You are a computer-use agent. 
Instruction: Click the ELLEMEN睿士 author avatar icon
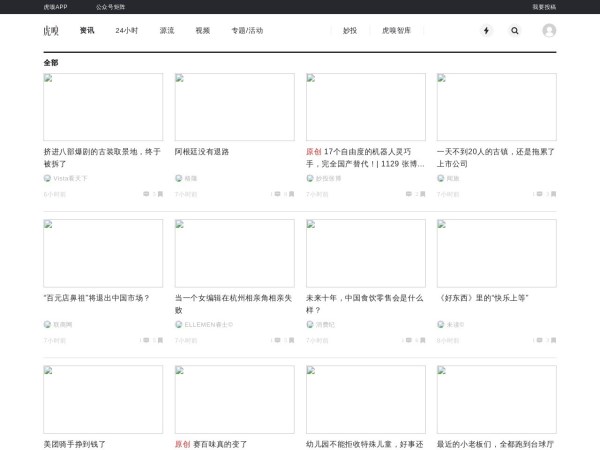[179, 324]
